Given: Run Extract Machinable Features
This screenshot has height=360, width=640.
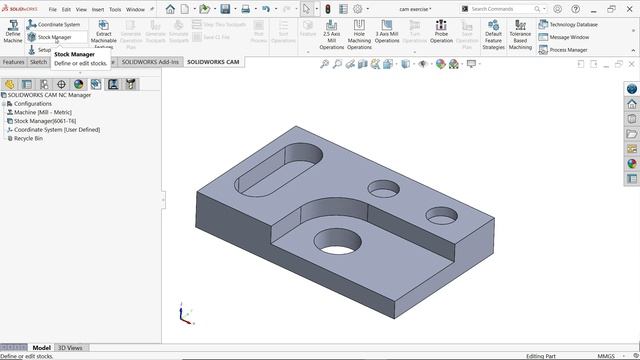Looking at the screenshot, I should pos(104,34).
